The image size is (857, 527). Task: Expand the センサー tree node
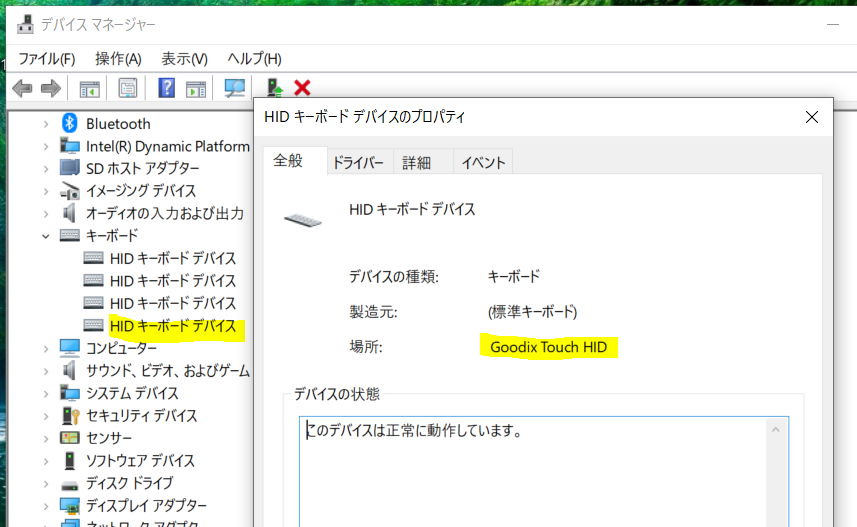tap(46, 438)
